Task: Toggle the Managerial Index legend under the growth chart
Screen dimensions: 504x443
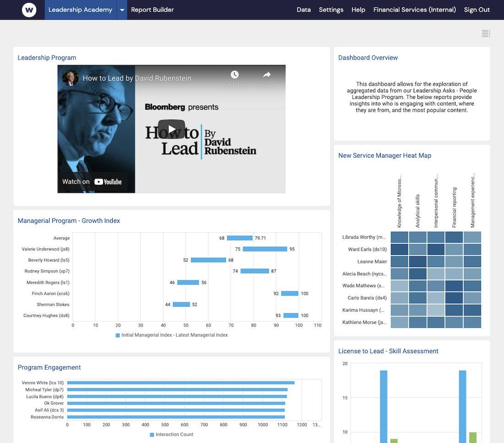Action: click(171, 335)
